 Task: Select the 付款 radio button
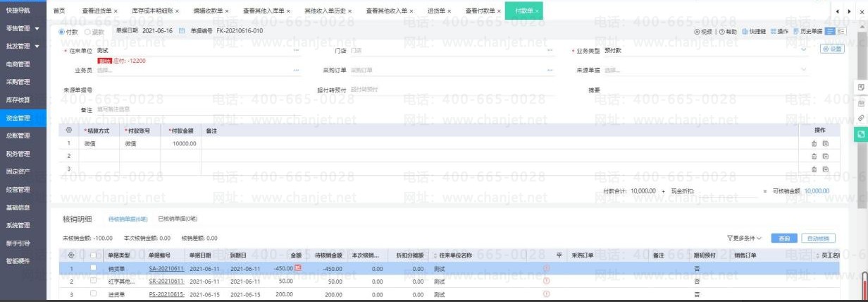coord(61,32)
